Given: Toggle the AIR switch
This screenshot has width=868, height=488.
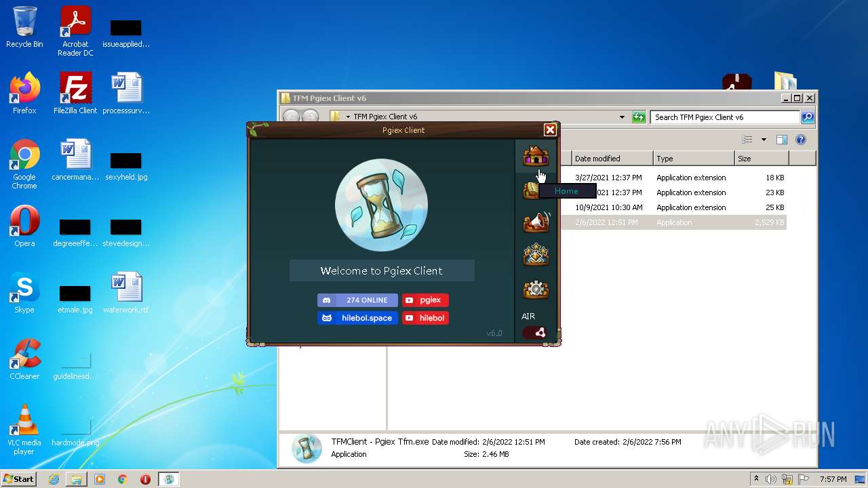Looking at the screenshot, I should (x=534, y=333).
